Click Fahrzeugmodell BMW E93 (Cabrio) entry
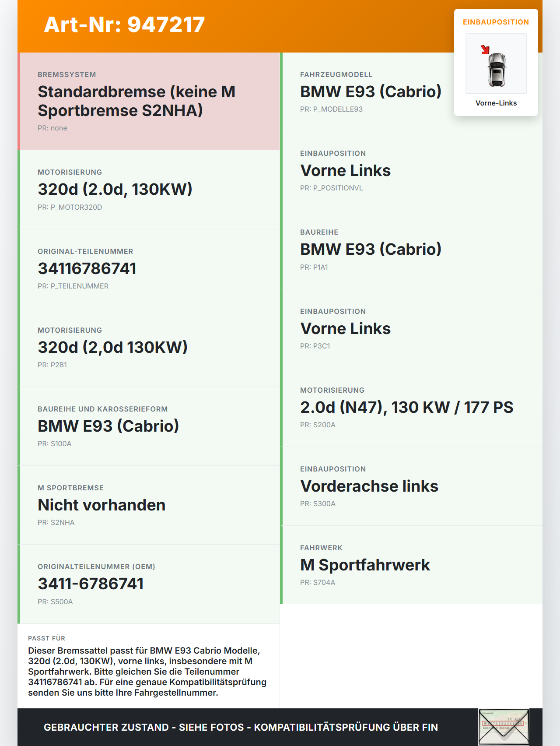560x746 pixels. click(x=411, y=92)
